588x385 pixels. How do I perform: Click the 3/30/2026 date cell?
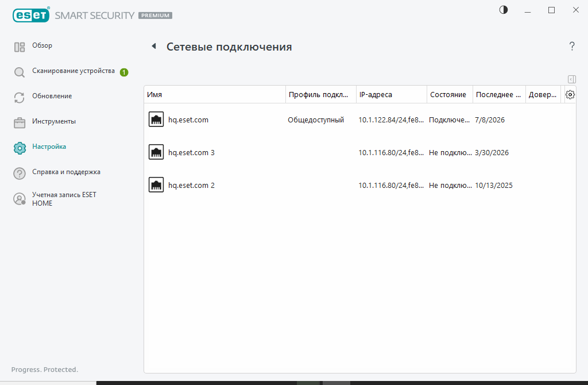point(492,152)
